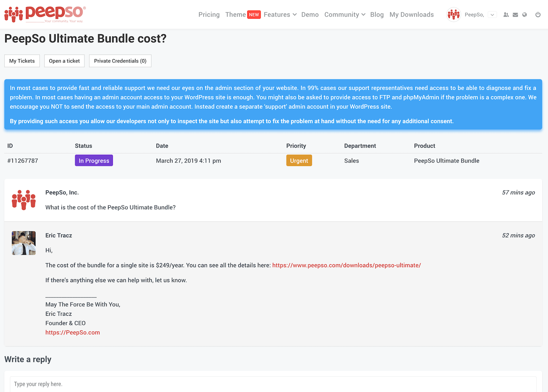Click the power logout icon
This screenshot has width=548, height=392.
(x=538, y=15)
